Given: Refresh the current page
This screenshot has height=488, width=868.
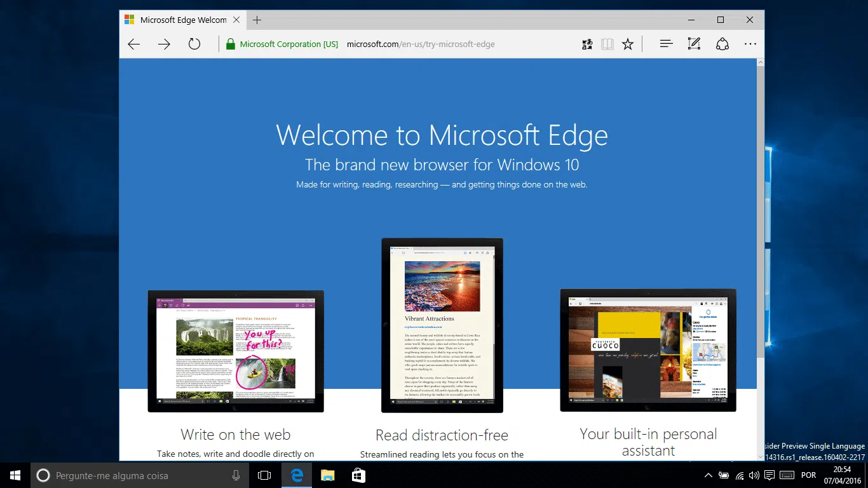Looking at the screenshot, I should coord(194,44).
